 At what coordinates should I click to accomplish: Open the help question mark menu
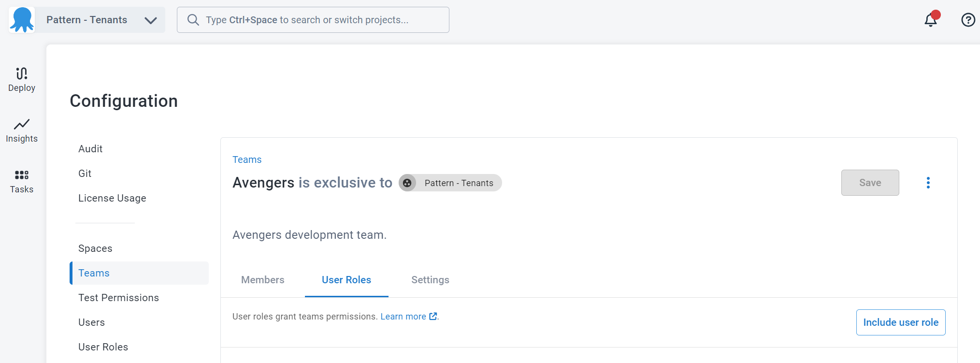[x=968, y=20]
